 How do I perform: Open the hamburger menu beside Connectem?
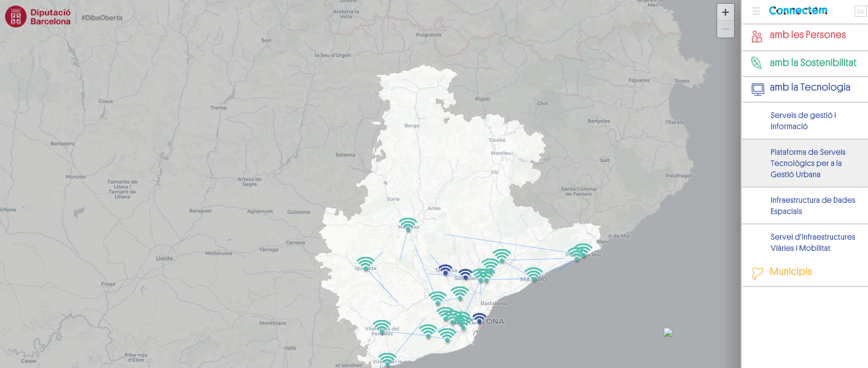[x=756, y=11]
